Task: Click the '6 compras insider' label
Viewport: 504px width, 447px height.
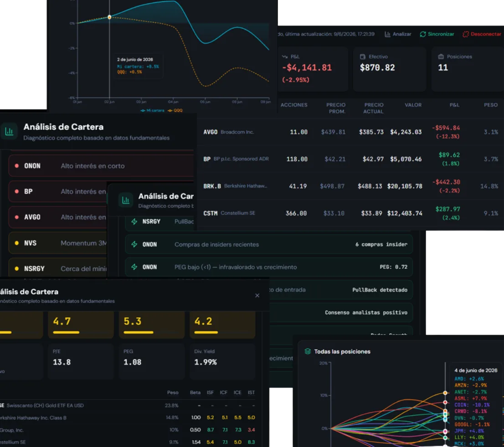Action: [381, 244]
